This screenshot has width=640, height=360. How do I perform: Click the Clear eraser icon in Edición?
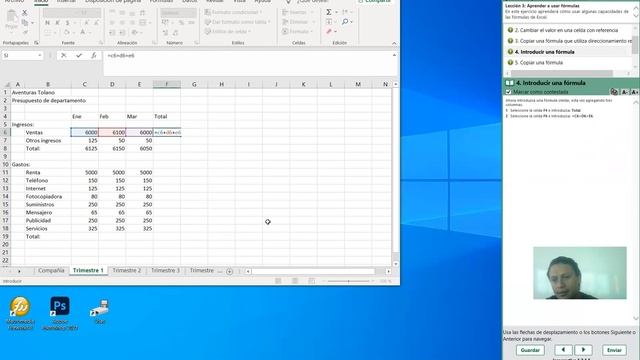coord(329,31)
